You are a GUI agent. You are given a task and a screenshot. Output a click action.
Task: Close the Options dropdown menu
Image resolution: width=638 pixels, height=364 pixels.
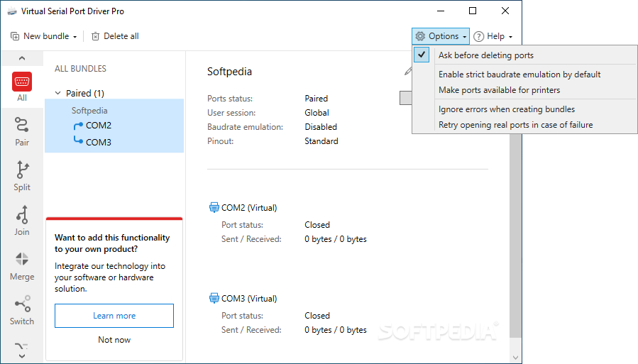pos(441,36)
